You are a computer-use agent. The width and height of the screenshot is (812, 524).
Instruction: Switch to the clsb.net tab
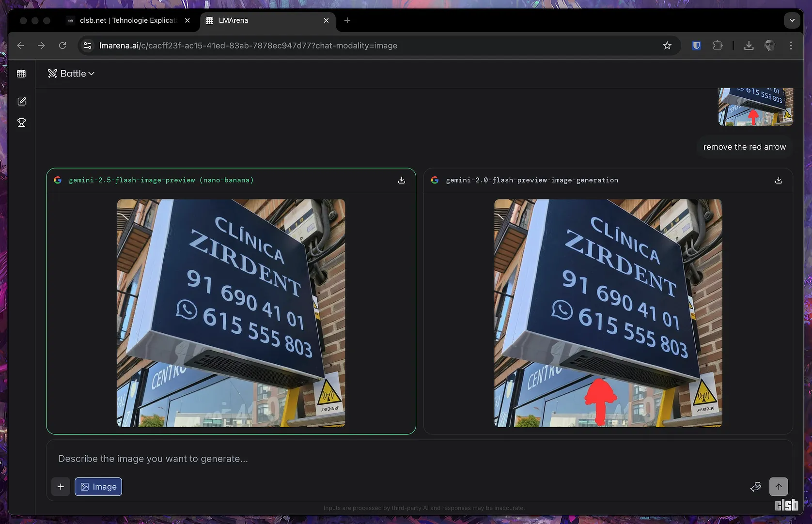click(127, 20)
